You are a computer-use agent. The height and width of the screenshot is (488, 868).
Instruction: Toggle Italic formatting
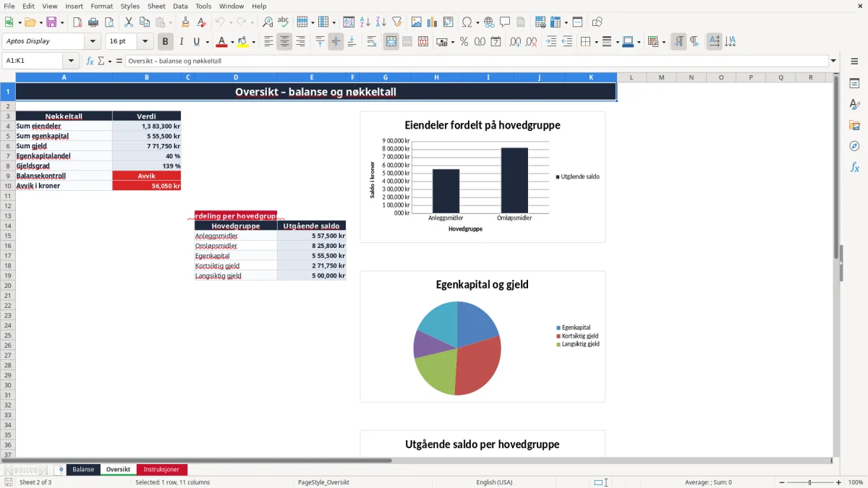coord(182,42)
